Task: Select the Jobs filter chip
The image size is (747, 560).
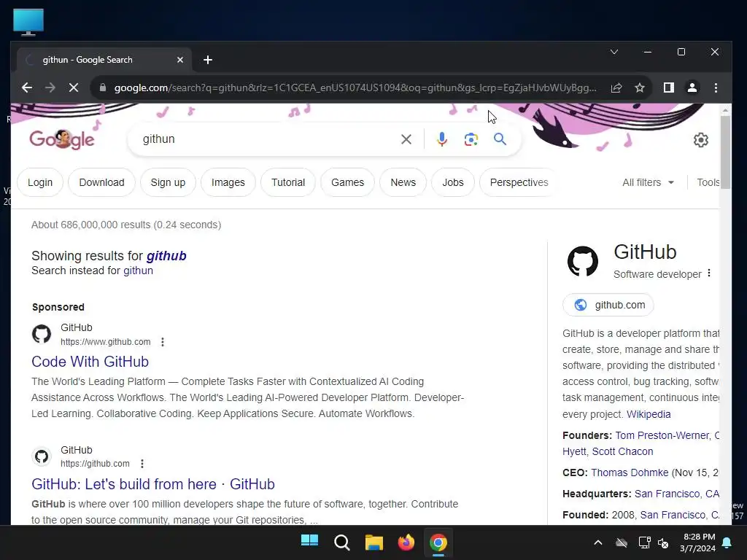Action: (x=452, y=182)
